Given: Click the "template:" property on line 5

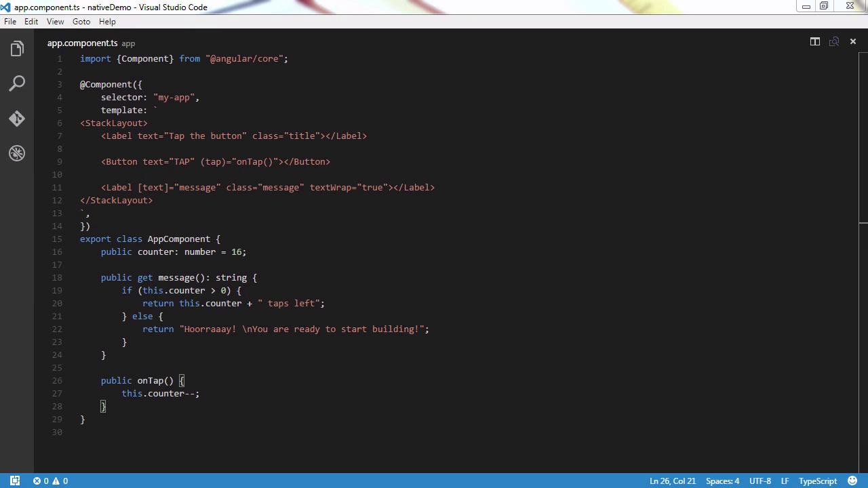Looking at the screenshot, I should [x=124, y=110].
